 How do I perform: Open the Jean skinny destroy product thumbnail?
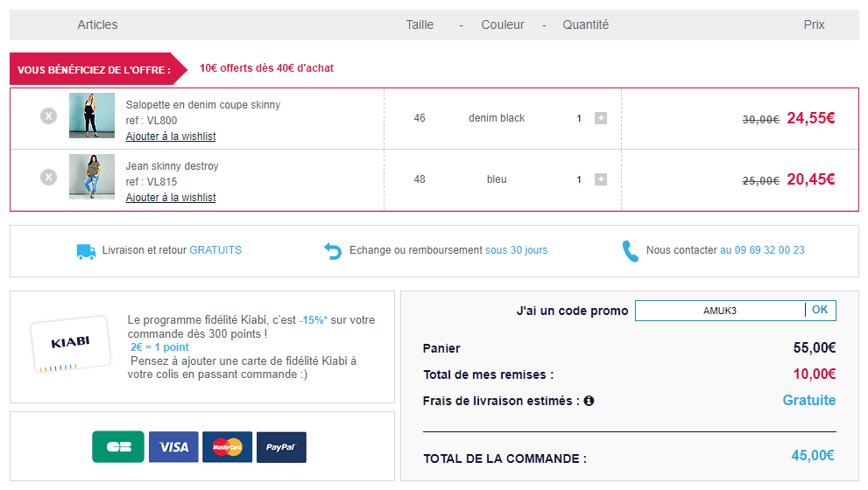pyautogui.click(x=92, y=177)
